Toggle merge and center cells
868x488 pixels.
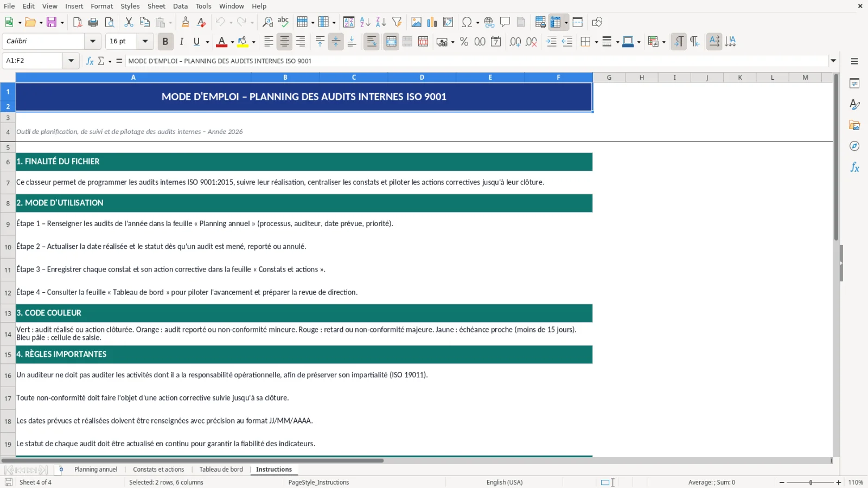[x=391, y=42]
